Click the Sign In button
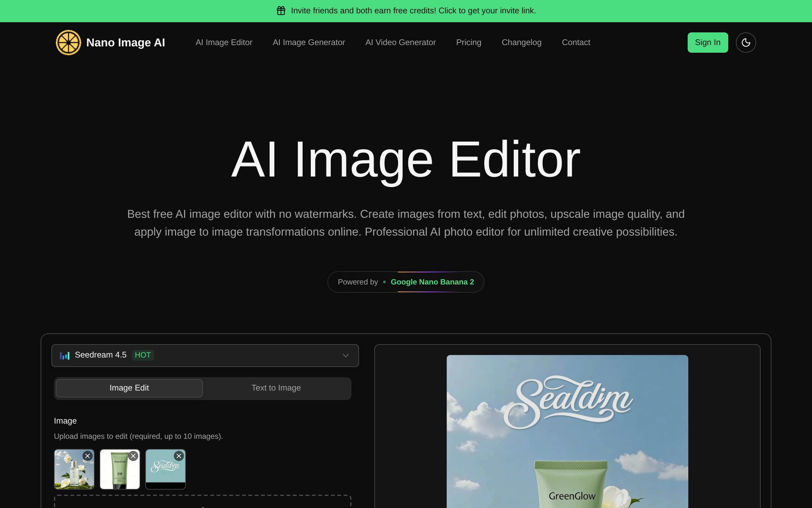 [708, 42]
